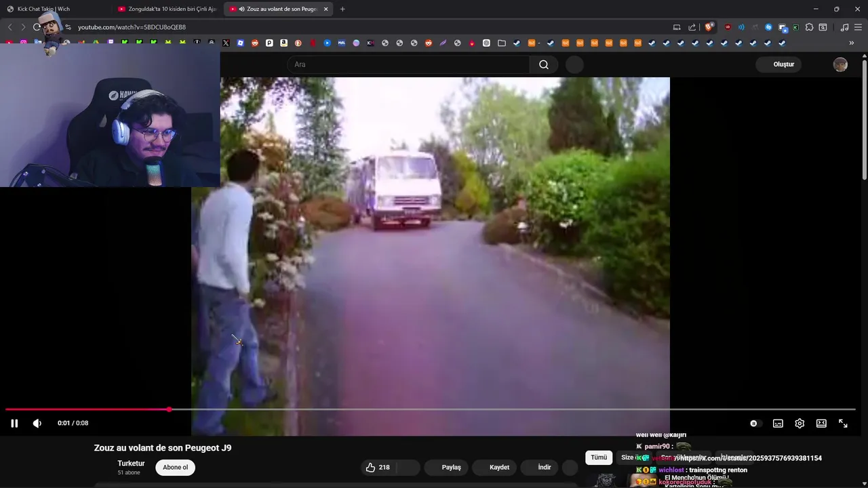The width and height of the screenshot is (868, 488).
Task: Open the uBlock Origin extension icon
Action: coord(728,27)
